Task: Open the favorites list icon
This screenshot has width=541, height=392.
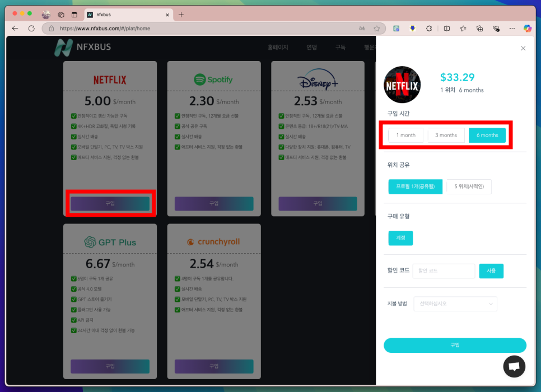Action: point(463,29)
